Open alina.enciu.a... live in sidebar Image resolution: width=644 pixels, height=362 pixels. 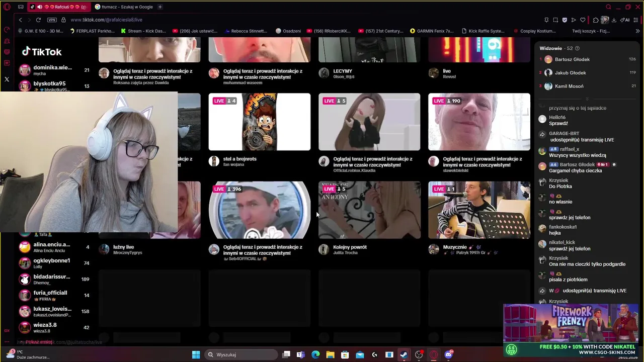pyautogui.click(x=54, y=247)
